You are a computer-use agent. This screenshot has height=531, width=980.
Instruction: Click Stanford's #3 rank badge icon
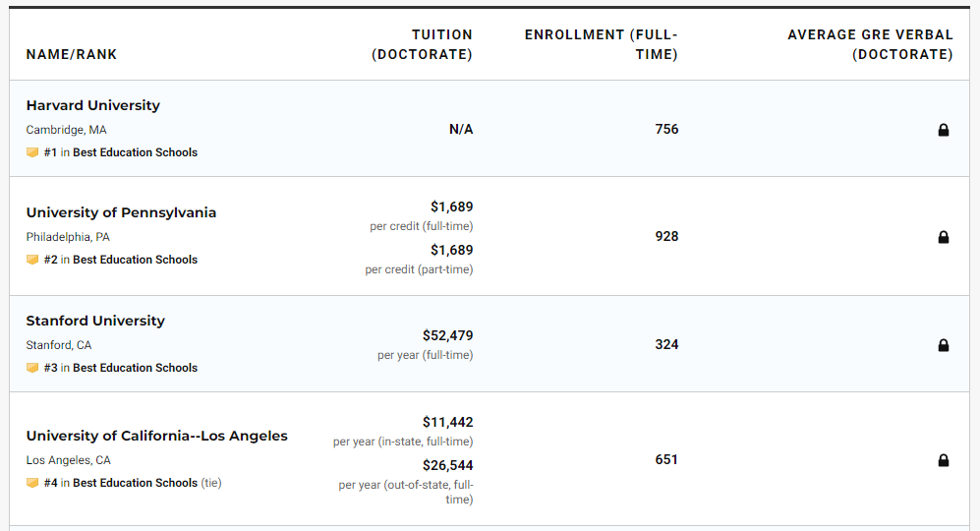click(32, 368)
